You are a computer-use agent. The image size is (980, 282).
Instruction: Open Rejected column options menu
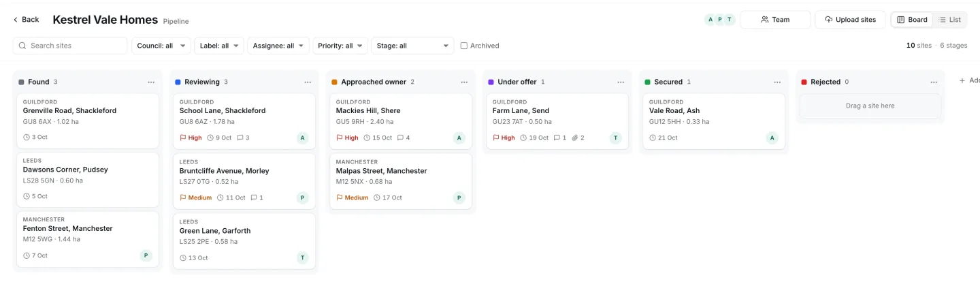click(x=934, y=82)
